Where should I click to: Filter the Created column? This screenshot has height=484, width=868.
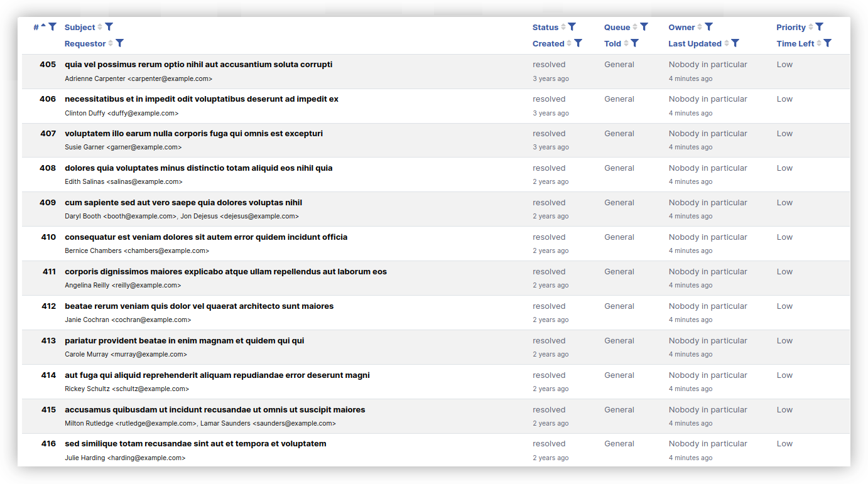point(578,43)
